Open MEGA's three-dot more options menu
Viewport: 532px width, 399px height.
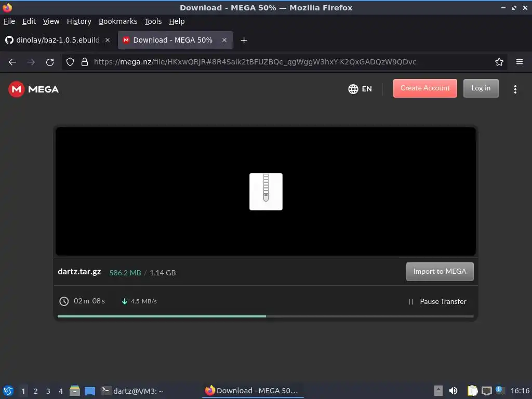(x=515, y=89)
